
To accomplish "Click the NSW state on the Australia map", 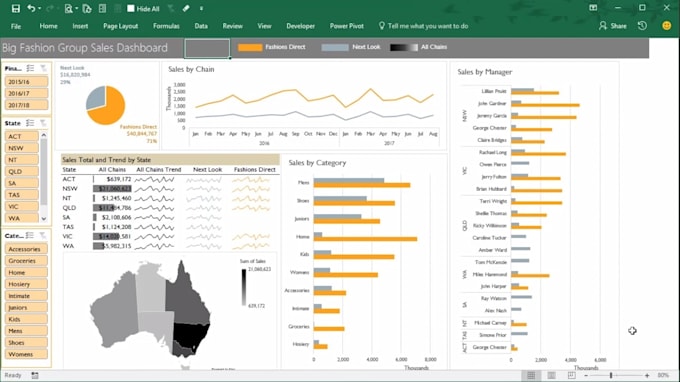I will [190, 335].
